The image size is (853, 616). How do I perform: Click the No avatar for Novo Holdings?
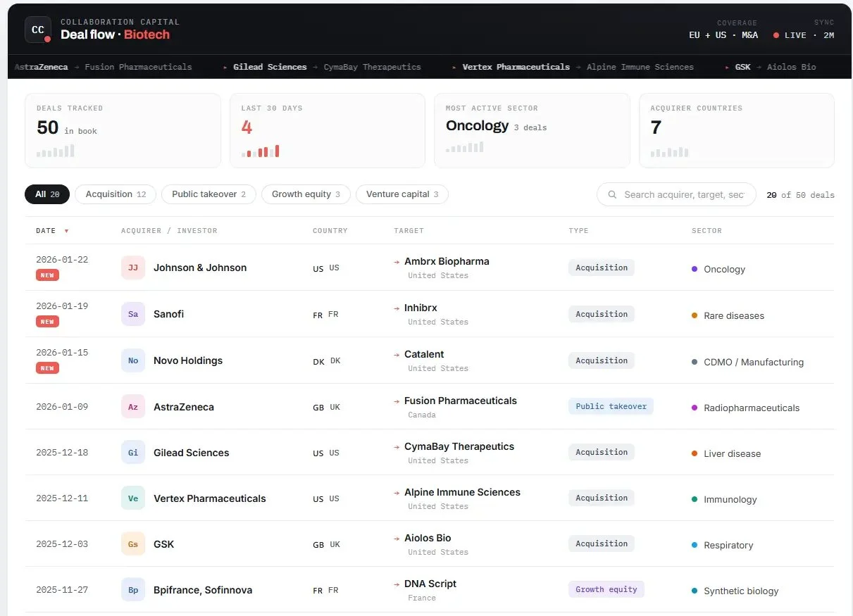click(x=133, y=360)
